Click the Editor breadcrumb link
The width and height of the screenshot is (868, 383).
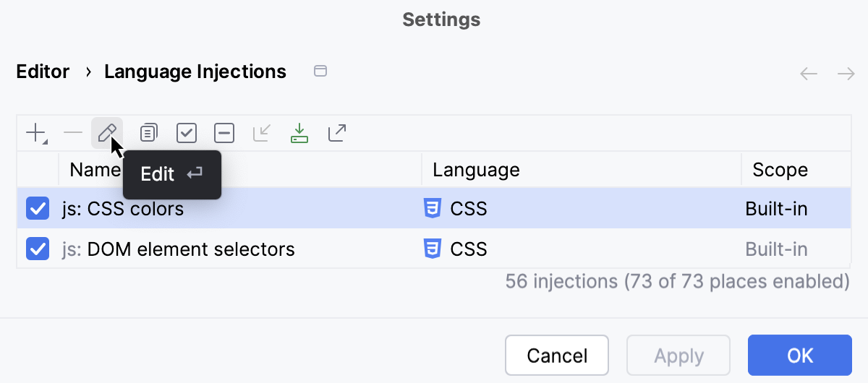43,72
